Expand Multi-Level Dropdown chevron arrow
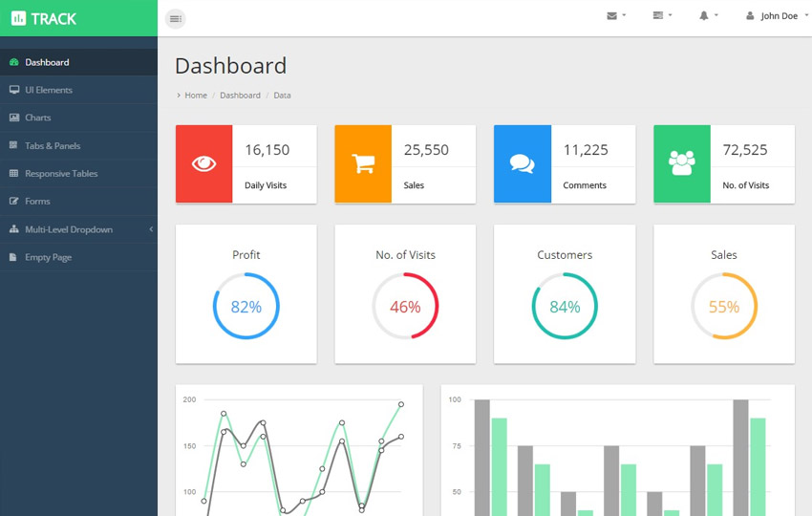The width and height of the screenshot is (812, 516). coord(151,229)
